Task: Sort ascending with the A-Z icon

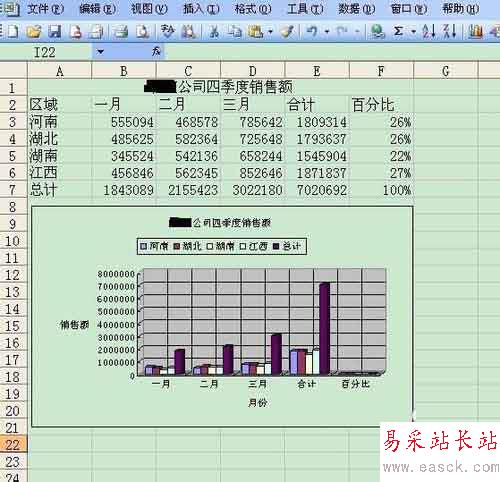Action: [x=429, y=32]
